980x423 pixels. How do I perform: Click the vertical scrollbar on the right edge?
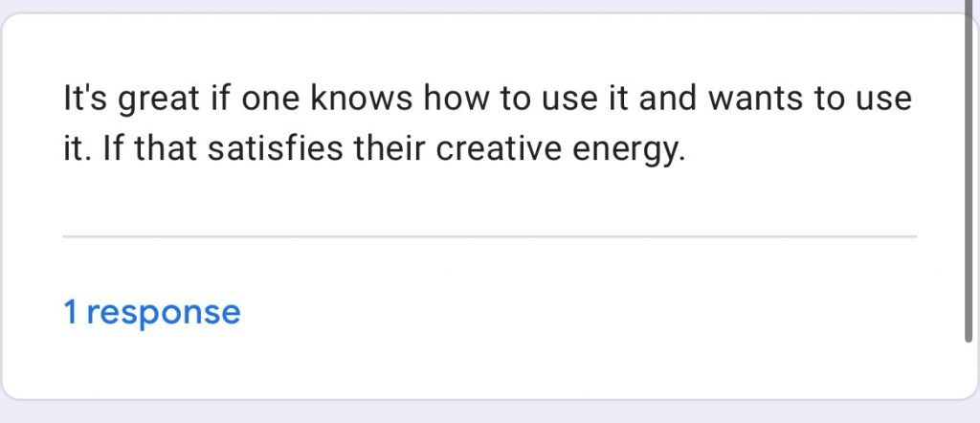point(969,171)
